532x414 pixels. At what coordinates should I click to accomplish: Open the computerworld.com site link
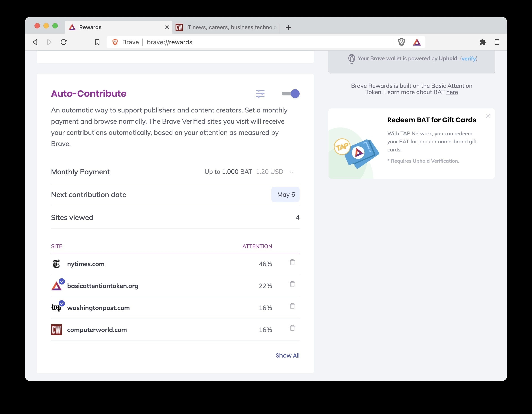(x=97, y=330)
